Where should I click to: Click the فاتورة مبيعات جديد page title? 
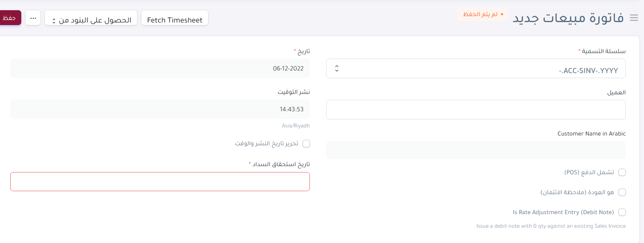click(568, 18)
